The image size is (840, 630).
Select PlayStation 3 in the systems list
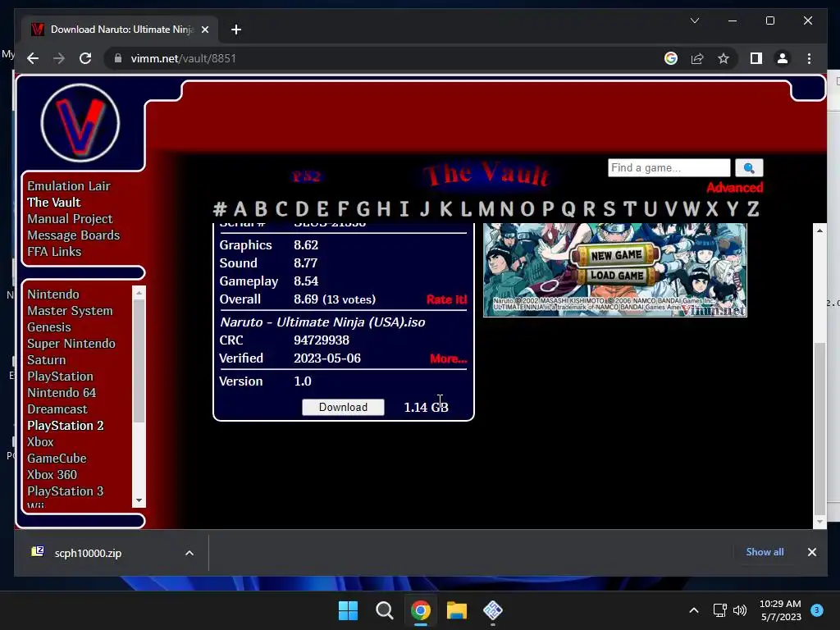66,491
